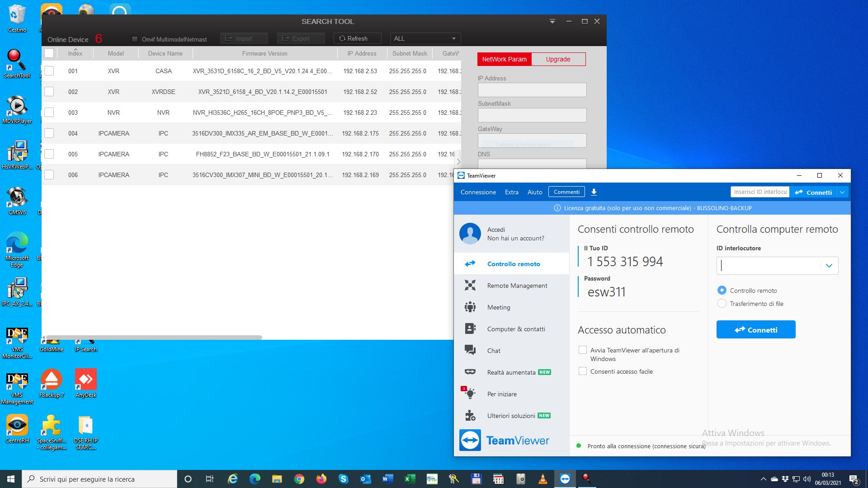This screenshot has width=868, height=488.
Task: Click the Import button
Action: coord(244,38)
